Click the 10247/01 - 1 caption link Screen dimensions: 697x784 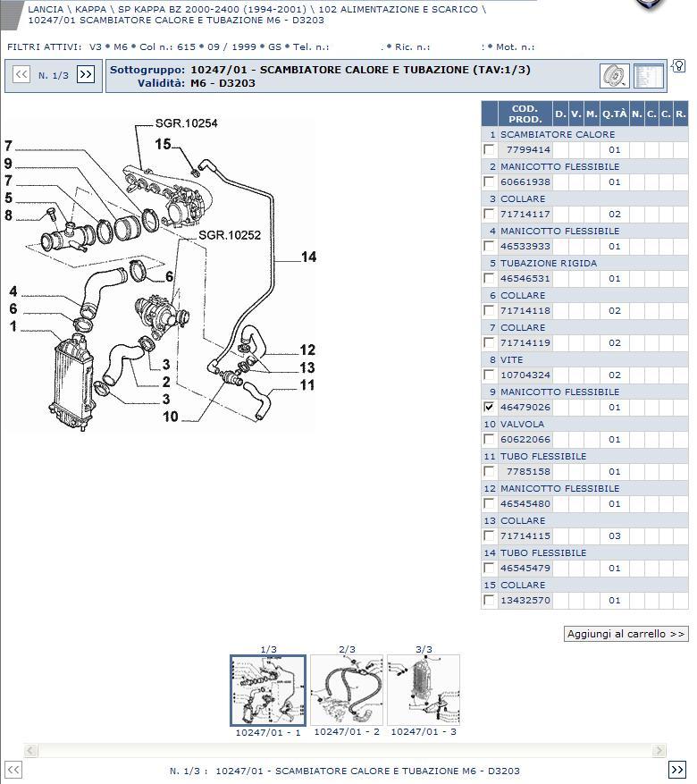[x=268, y=732]
